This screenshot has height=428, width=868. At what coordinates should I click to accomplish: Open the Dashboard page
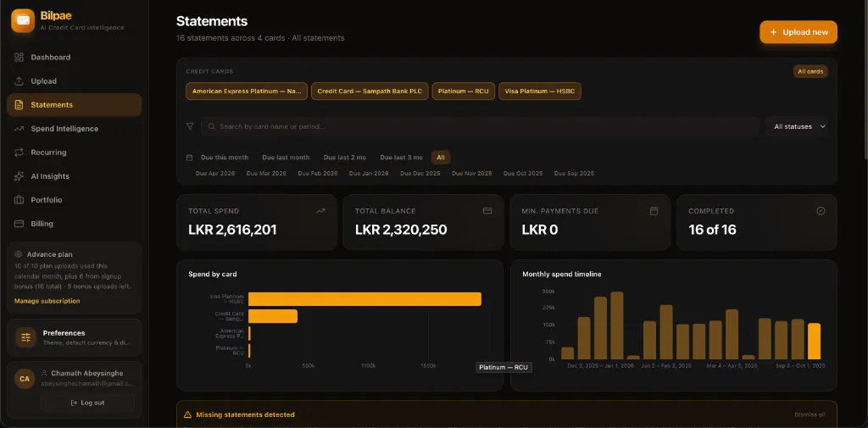[x=75, y=58]
